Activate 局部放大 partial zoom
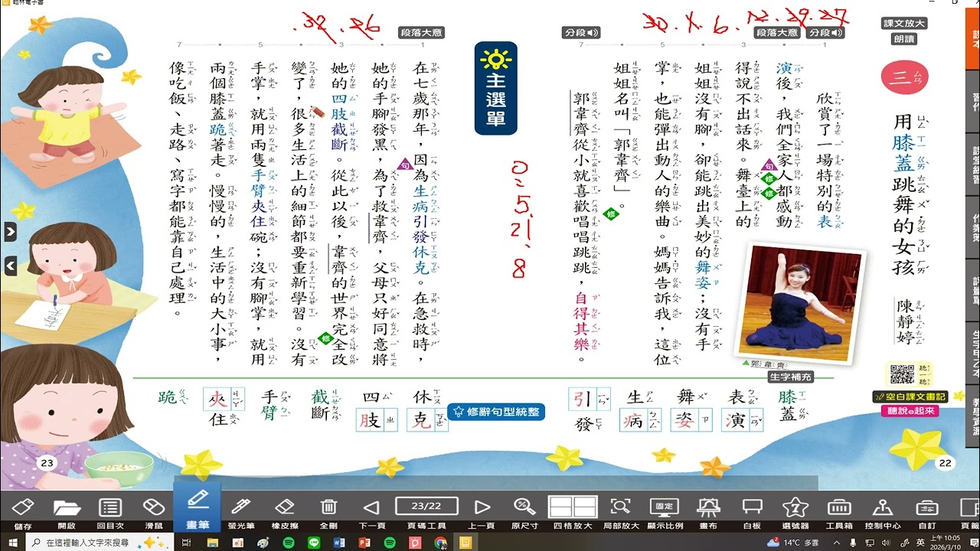The height and width of the screenshot is (551, 980). coord(621,512)
